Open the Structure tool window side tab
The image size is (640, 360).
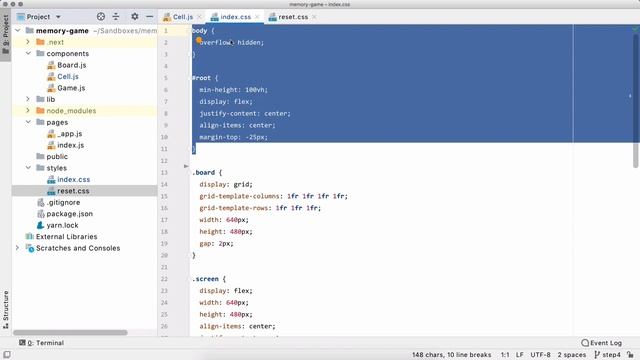click(5, 310)
